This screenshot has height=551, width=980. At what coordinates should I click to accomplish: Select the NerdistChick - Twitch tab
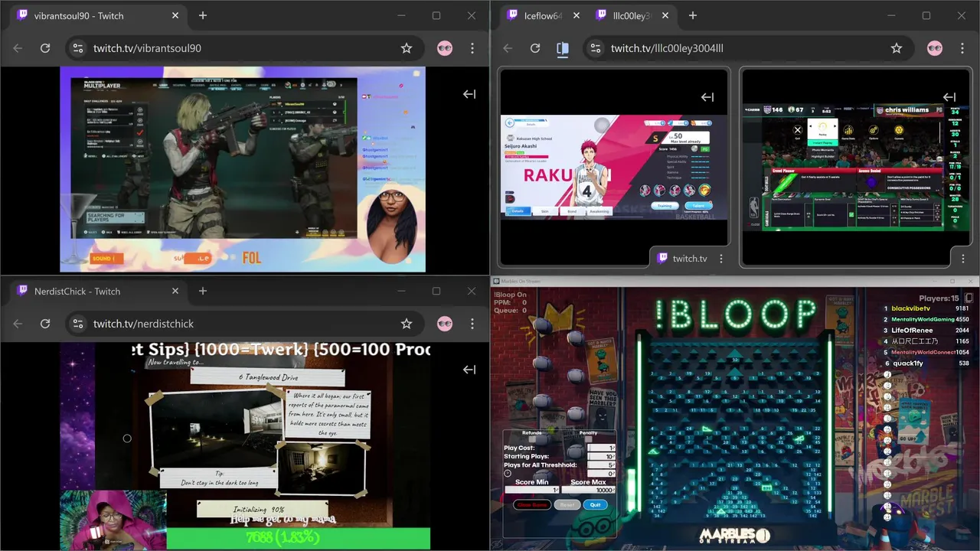click(96, 291)
